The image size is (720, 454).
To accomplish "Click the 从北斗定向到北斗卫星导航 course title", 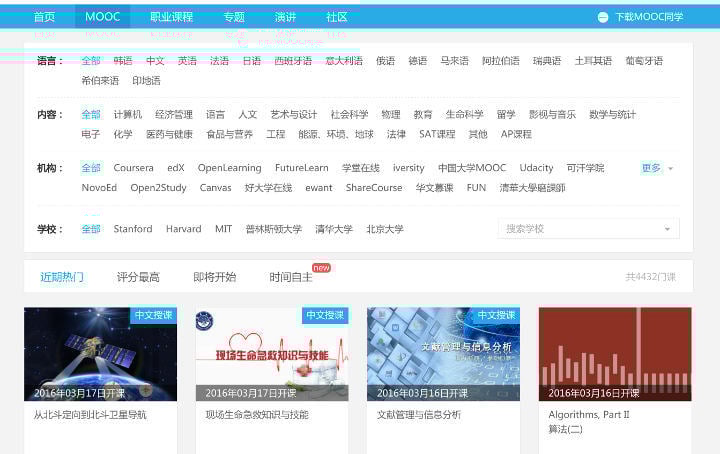I will [90, 415].
